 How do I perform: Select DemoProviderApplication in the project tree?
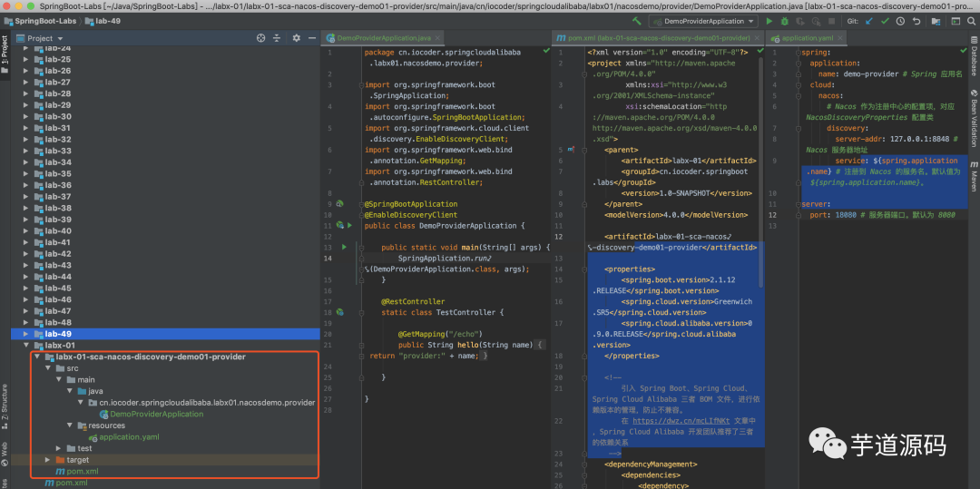[156, 414]
